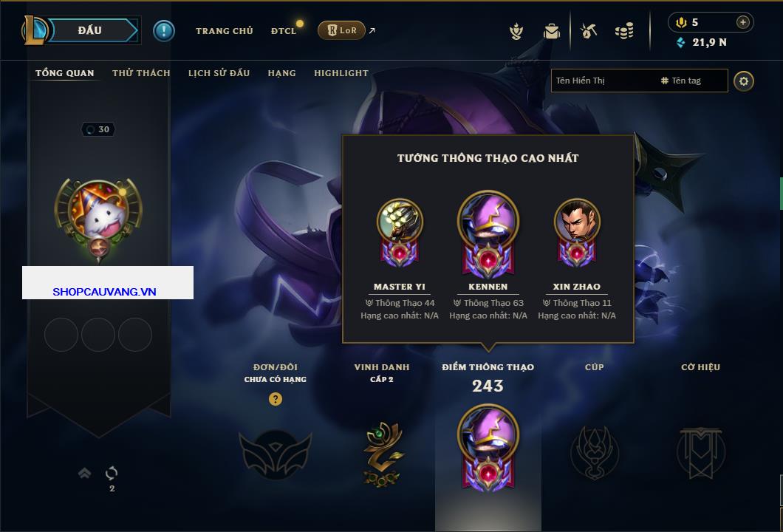Open the loot backpack icon
The height and width of the screenshot is (532, 783).
pyautogui.click(x=552, y=32)
